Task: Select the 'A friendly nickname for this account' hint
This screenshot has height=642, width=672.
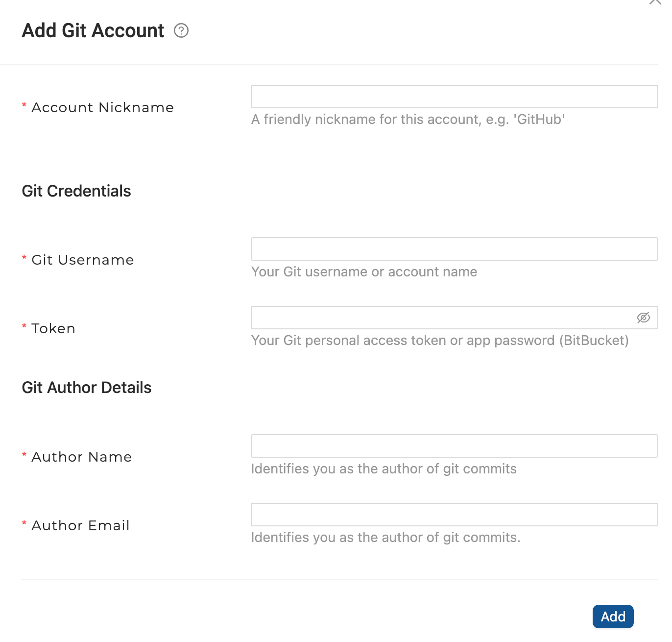Action: tap(408, 120)
